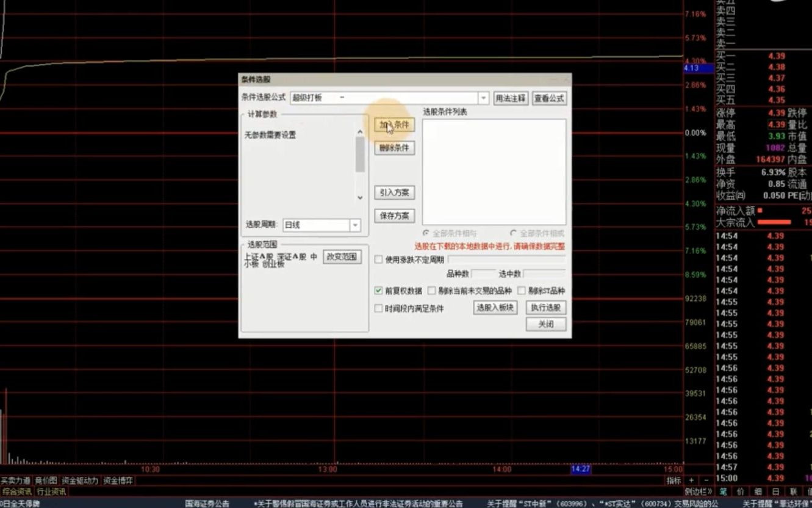Select 全部条件相或 radio button
The image size is (812, 508).
pos(514,233)
